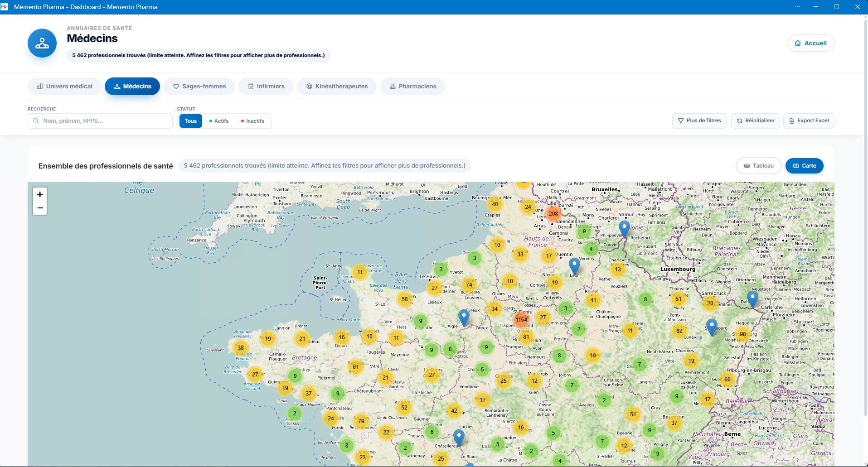Click the 58 cluster in Normandy

coord(405,299)
